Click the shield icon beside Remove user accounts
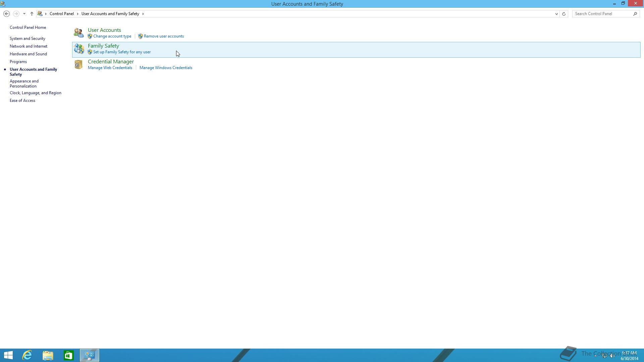The height and width of the screenshot is (362, 644). (x=141, y=36)
